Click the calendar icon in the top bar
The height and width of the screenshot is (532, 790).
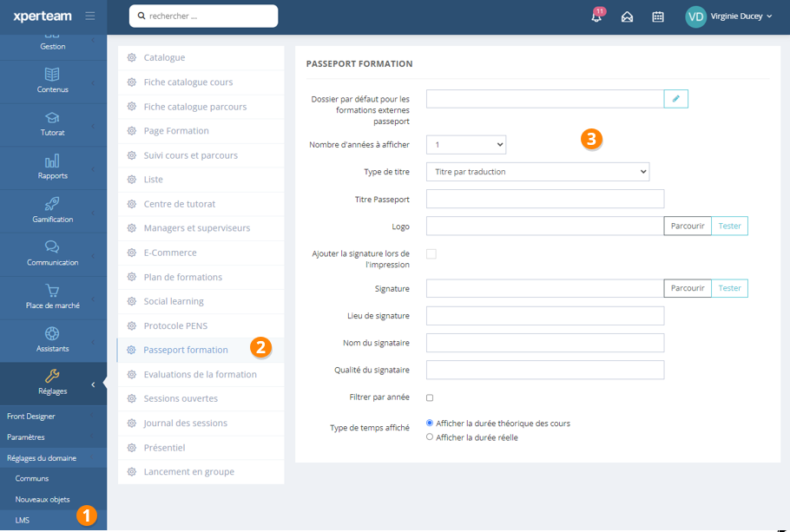[657, 16]
